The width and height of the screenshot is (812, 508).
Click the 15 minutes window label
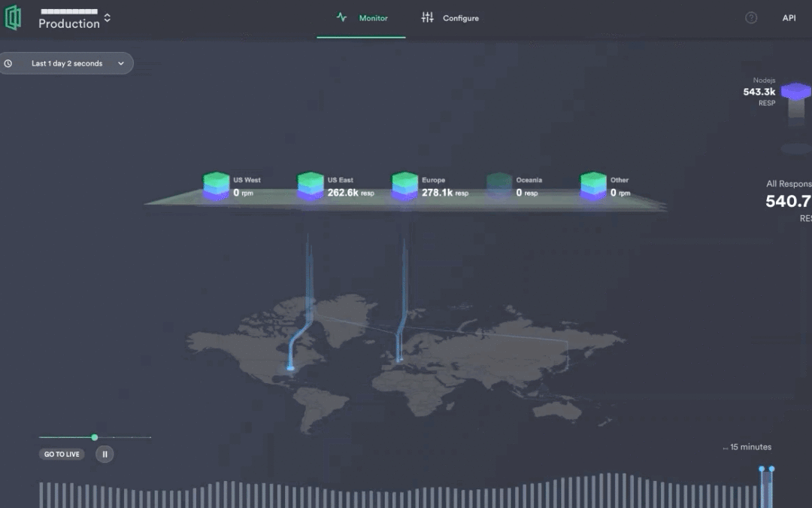(750, 447)
